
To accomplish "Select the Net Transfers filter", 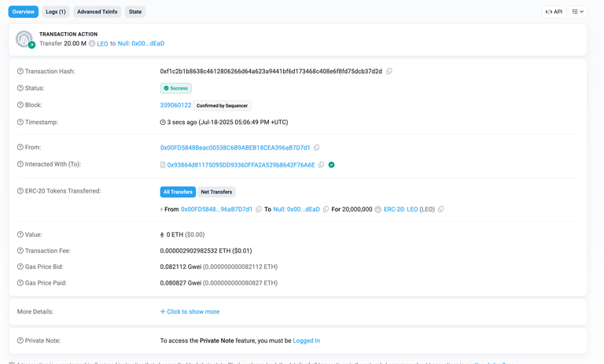I will pos(216,192).
